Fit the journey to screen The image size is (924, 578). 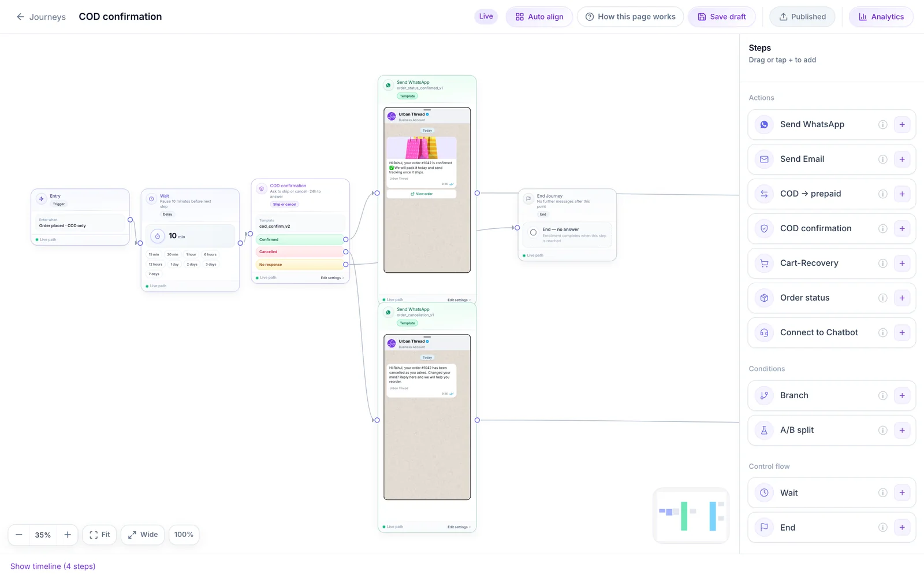click(x=100, y=535)
